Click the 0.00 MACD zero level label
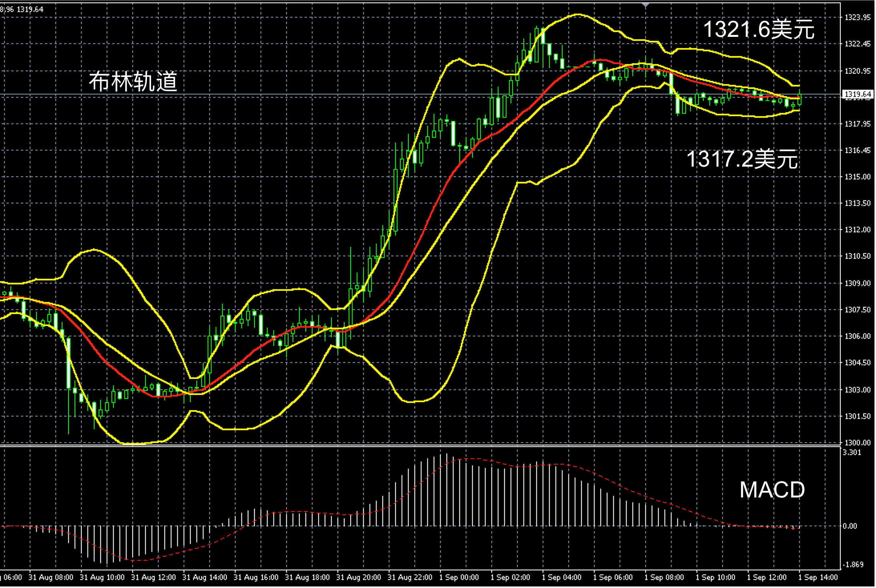The height and width of the screenshot is (588, 876). pos(850,526)
